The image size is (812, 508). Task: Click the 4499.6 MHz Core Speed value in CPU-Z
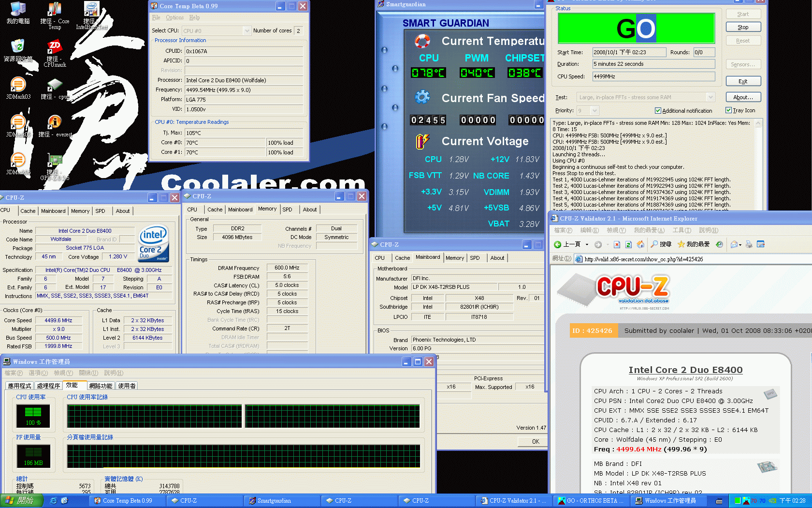(x=58, y=320)
